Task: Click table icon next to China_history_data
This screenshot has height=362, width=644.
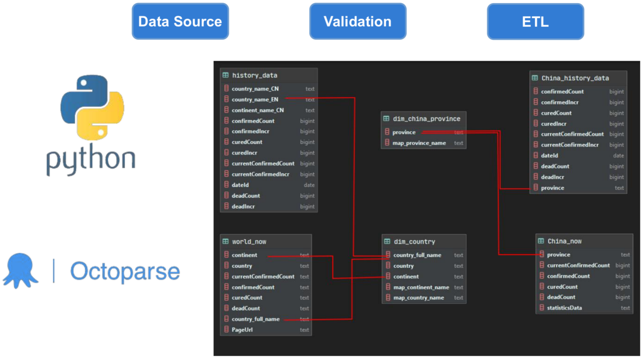Action: 535,78
